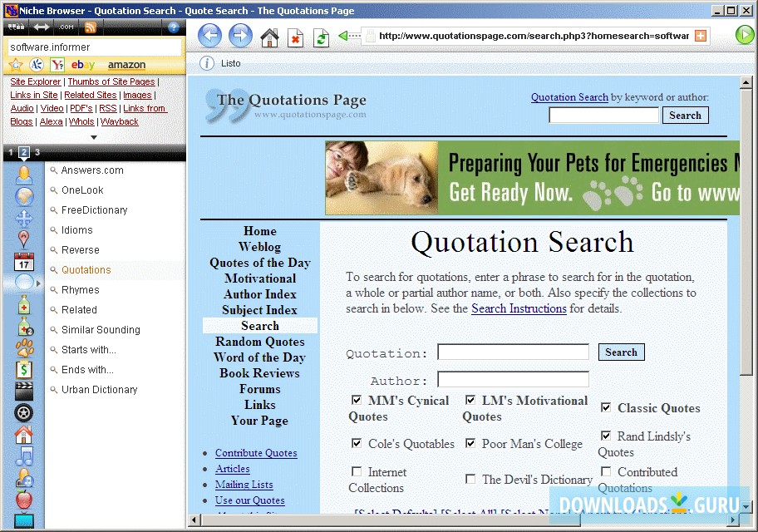The width and height of the screenshot is (758, 532).
Task: Open the Search Instructions link
Action: click(x=519, y=308)
